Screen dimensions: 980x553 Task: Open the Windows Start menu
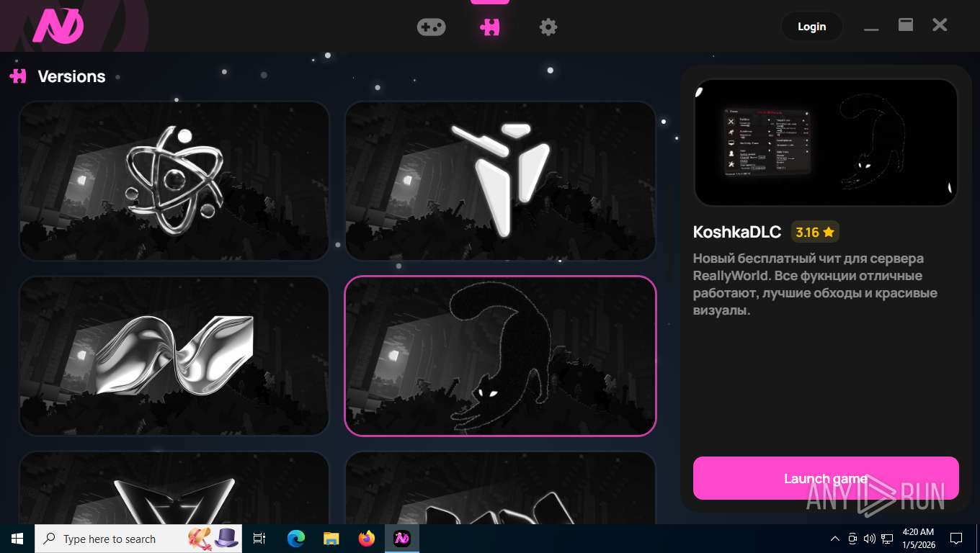click(x=17, y=539)
